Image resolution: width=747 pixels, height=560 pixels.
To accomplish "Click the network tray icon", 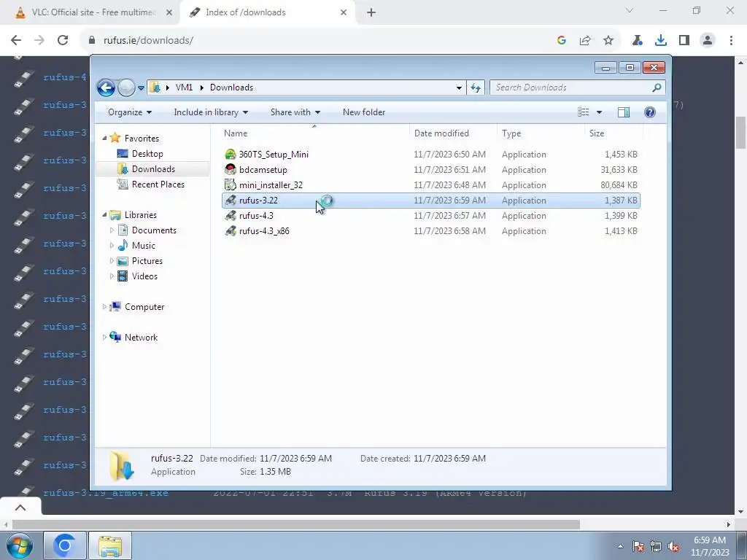I will (656, 546).
